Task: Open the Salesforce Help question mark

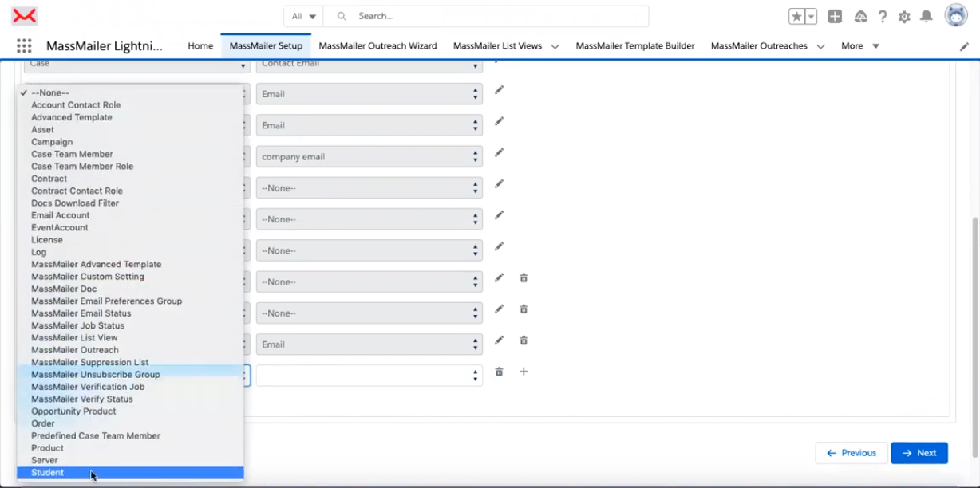Action: coord(883,16)
